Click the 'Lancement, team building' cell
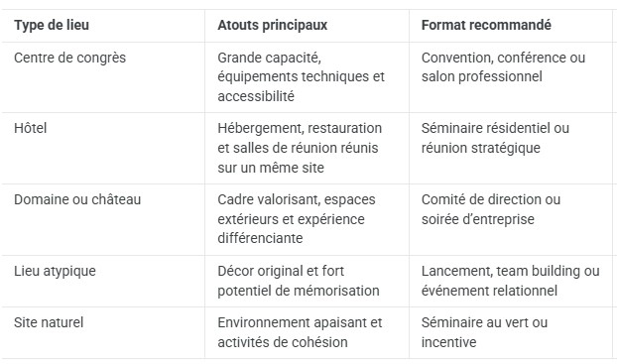This screenshot has width=617, height=364. (510, 281)
